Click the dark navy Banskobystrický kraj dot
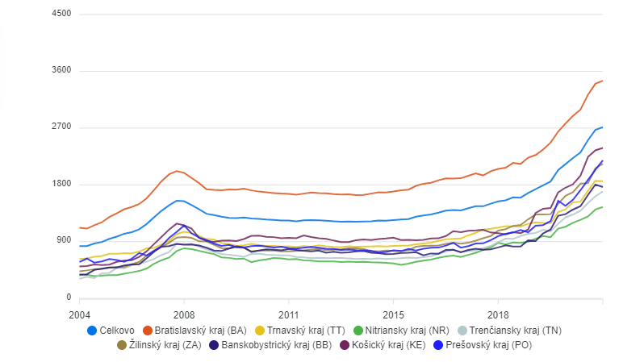 click(x=214, y=345)
